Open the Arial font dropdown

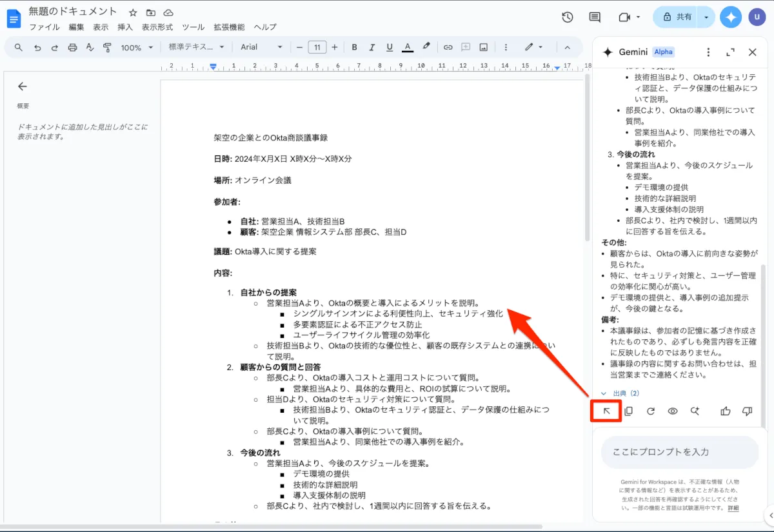261,47
